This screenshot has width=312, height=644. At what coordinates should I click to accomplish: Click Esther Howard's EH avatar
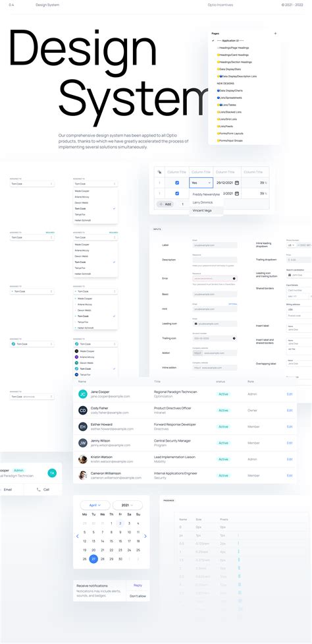(83, 426)
